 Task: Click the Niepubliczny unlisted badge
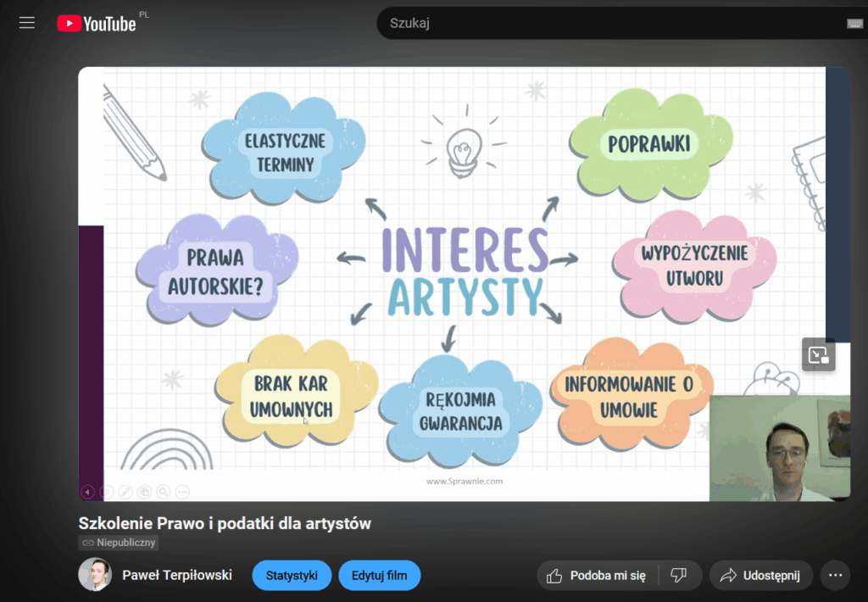click(119, 543)
